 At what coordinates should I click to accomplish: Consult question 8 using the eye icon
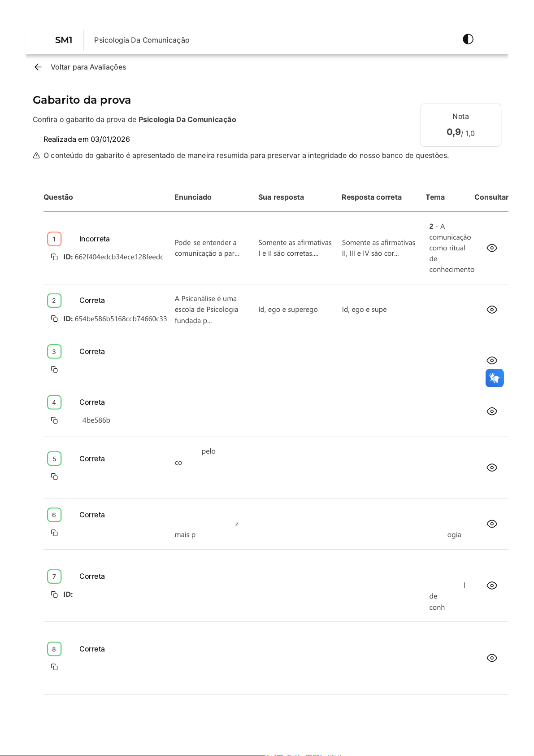coord(492,658)
